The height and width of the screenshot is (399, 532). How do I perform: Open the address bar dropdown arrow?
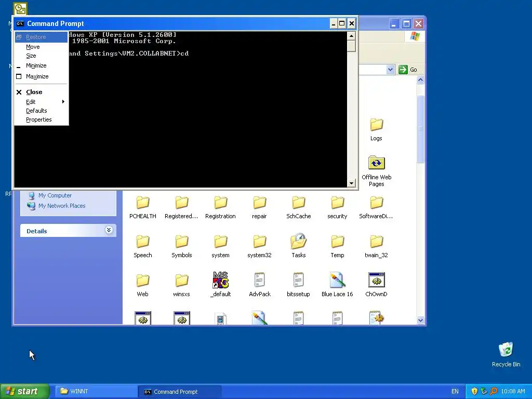390,70
